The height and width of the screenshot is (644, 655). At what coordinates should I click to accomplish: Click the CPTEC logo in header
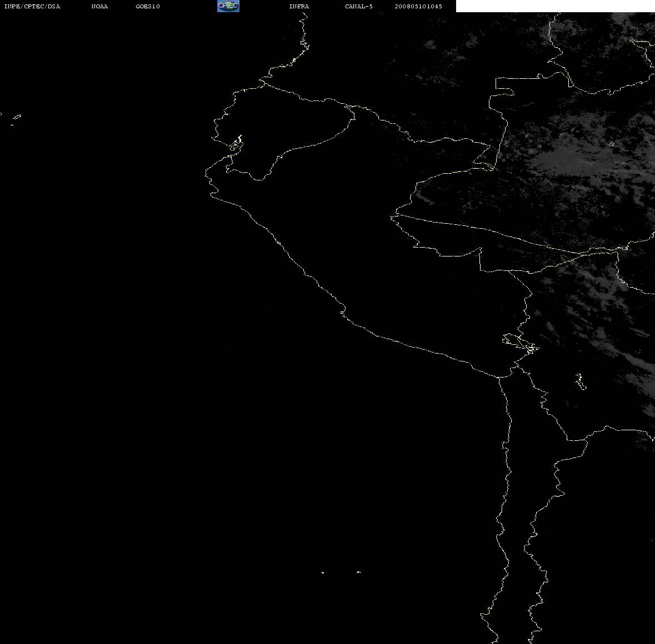pos(228,6)
